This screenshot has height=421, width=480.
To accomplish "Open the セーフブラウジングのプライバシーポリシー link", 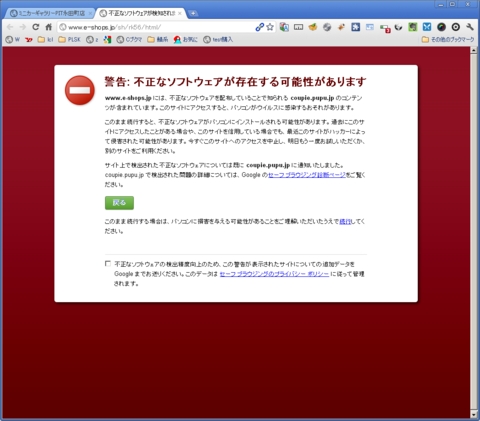I will point(274,274).
